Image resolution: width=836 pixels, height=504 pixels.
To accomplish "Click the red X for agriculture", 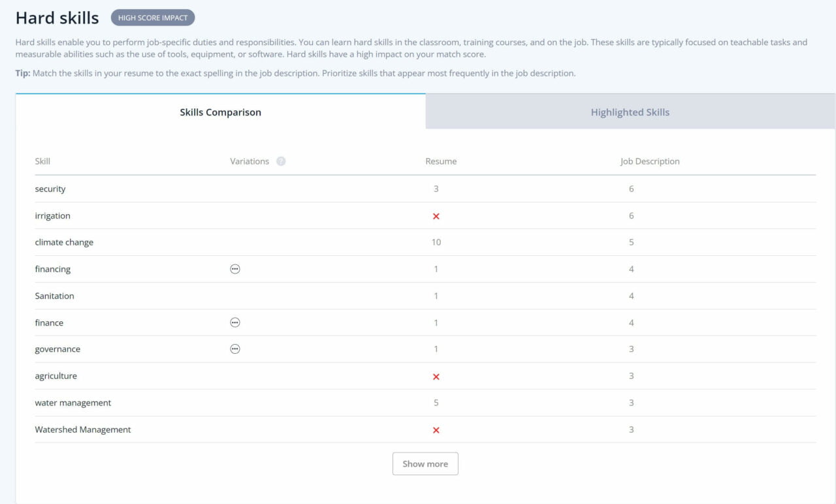I will coord(436,377).
